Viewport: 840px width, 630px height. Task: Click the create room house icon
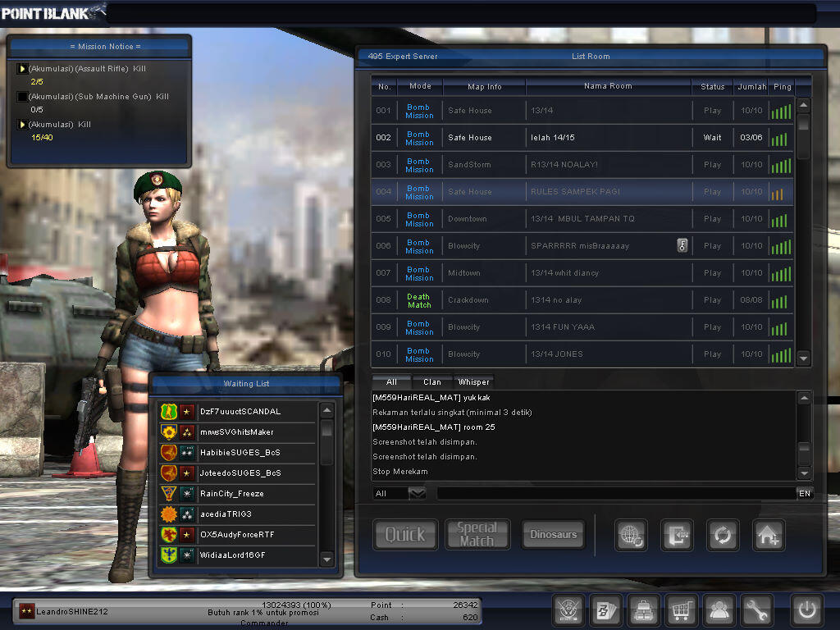[768, 535]
